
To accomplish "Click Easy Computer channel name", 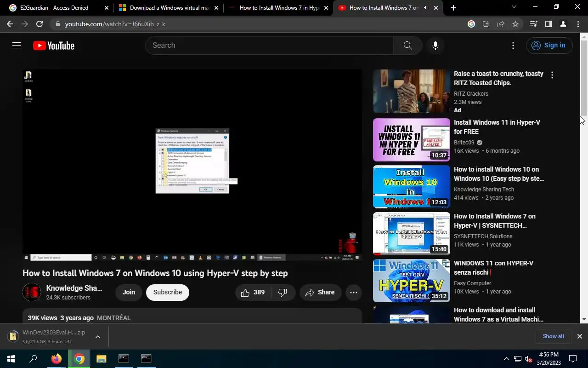I will click(x=473, y=283).
